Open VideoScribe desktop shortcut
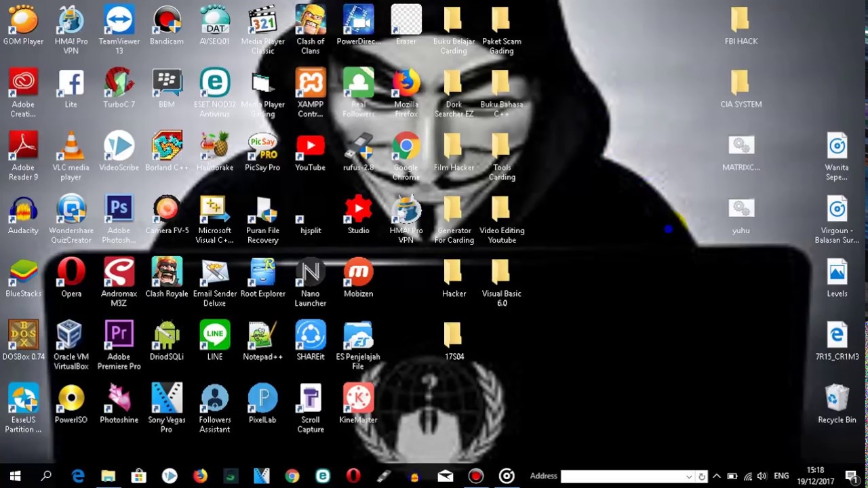 [x=119, y=151]
